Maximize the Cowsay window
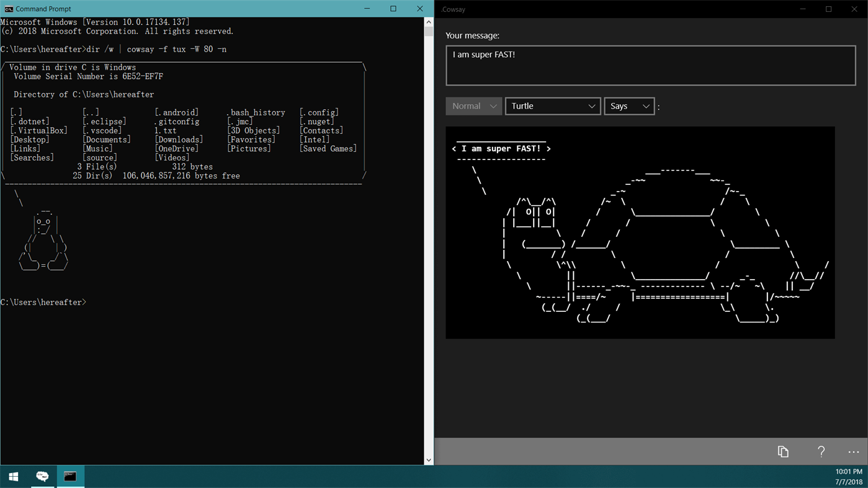The image size is (868, 488). click(829, 9)
